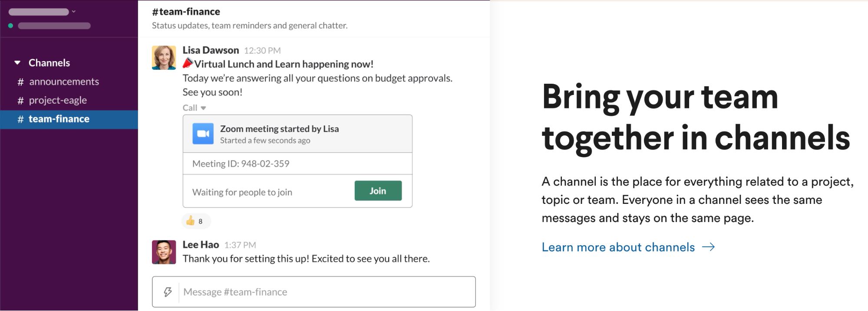
Task: Click Lisa Dawson's name in the message
Action: (x=211, y=50)
